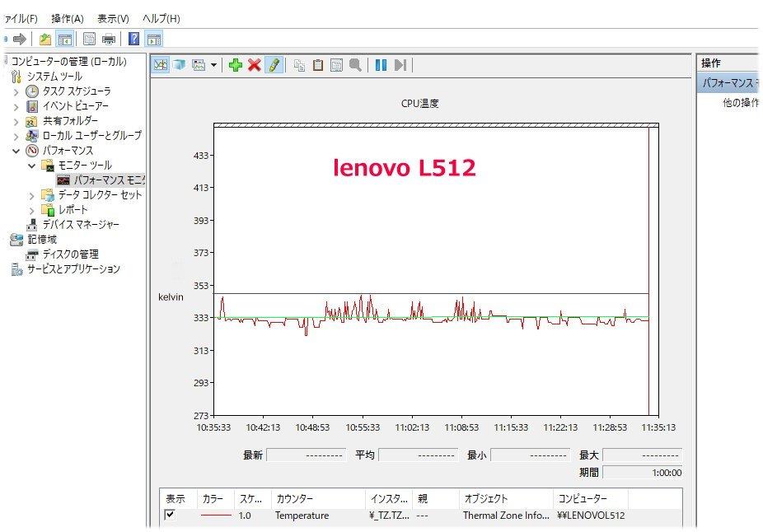
Task: Pause display with freeze button
Action: pyautogui.click(x=381, y=65)
